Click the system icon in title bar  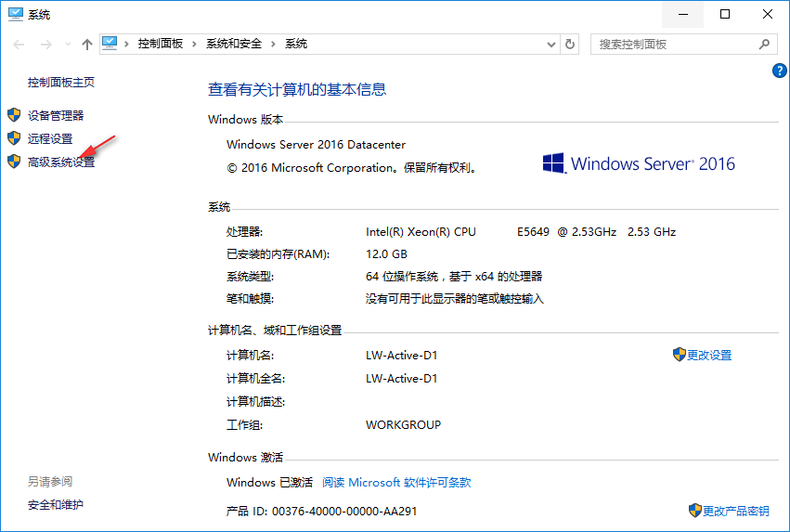click(16, 14)
